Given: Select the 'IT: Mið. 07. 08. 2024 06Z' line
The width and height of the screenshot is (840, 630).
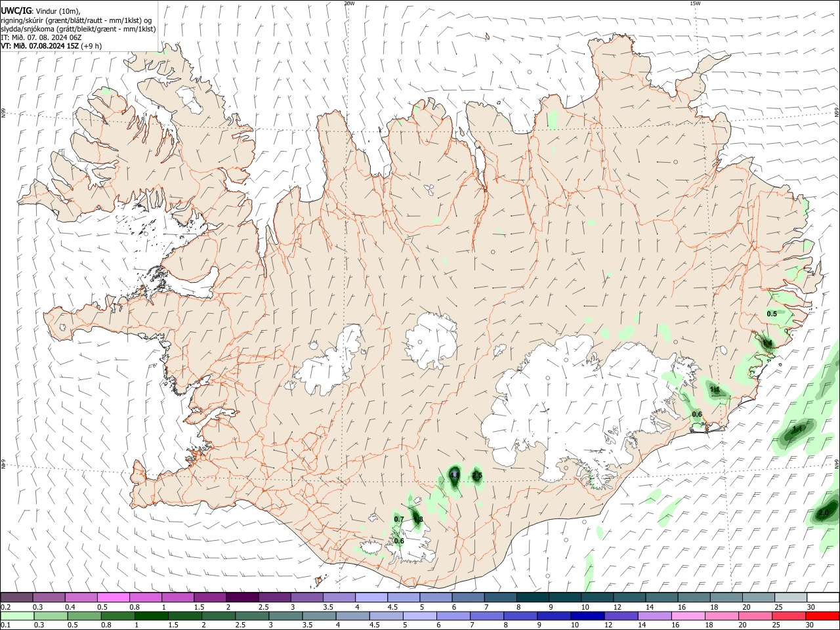Looking at the screenshot, I should [x=41, y=37].
